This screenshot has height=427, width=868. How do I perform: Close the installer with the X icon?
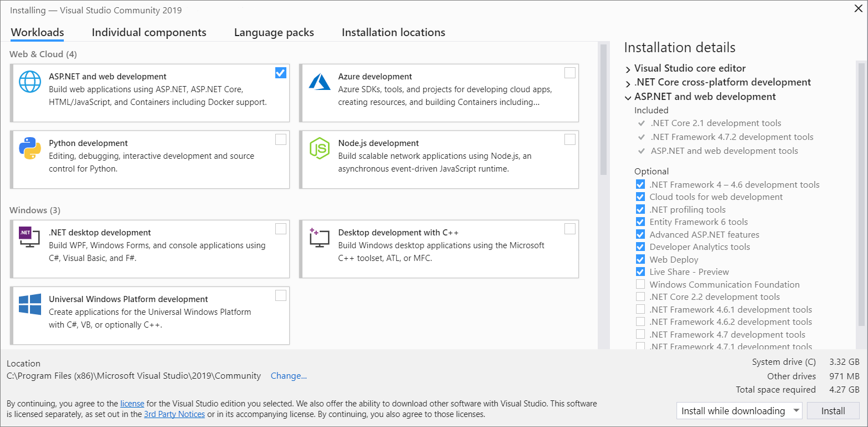coord(857,8)
